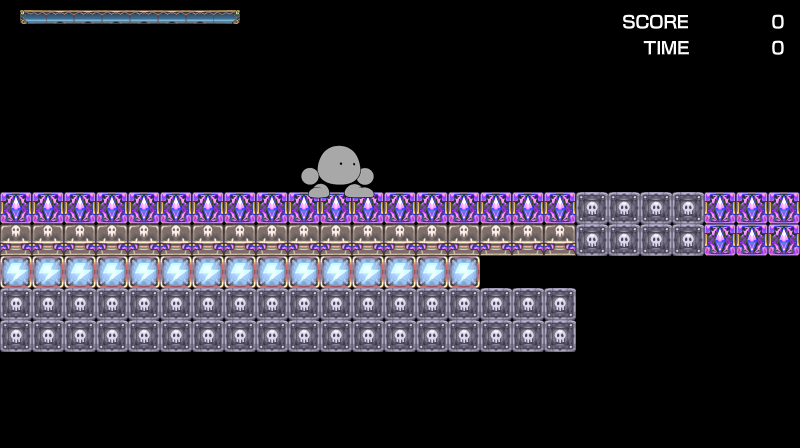
Task: Click the SCORE label
Action: (655, 22)
